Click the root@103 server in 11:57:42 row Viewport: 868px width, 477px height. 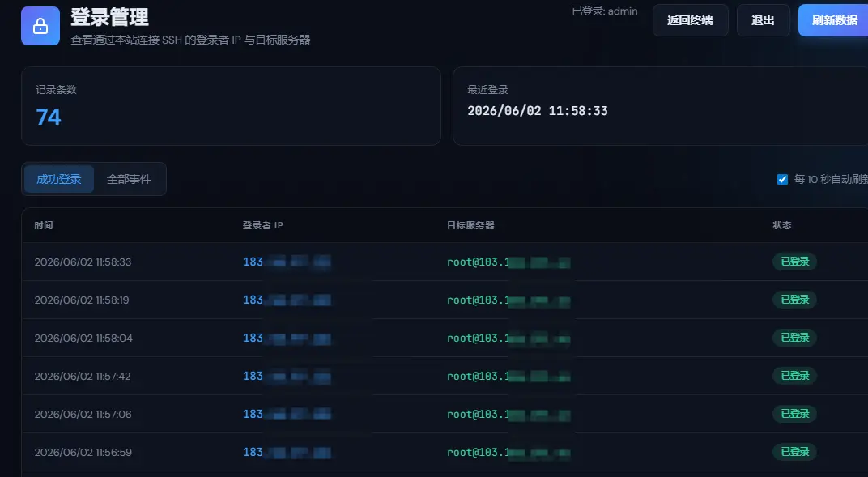[x=508, y=377]
